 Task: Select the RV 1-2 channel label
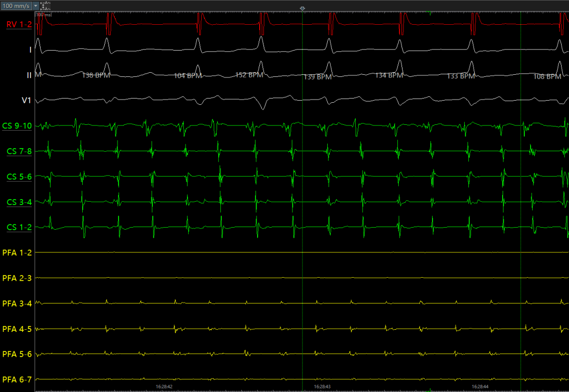pyautogui.click(x=19, y=24)
